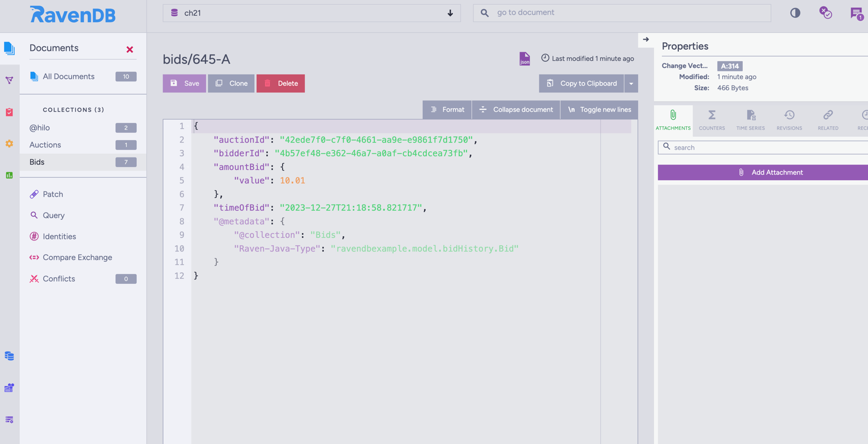The height and width of the screenshot is (444, 868).
Task: Open the Manage Server icon in sidebar
Action: tap(10, 388)
